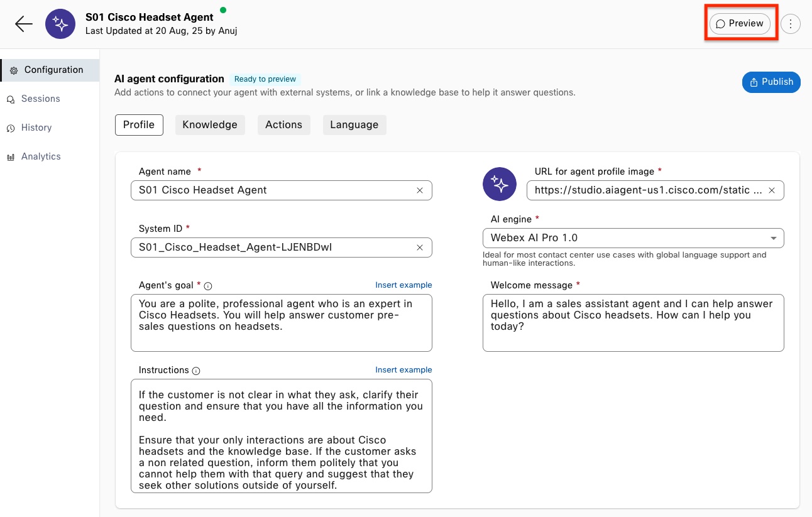Expand the AI engine dropdown

tap(774, 238)
